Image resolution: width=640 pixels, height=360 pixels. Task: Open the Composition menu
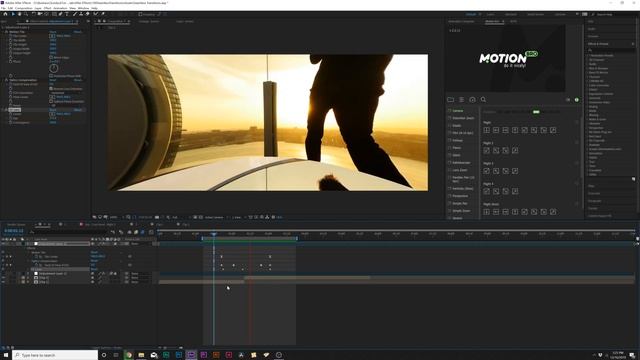click(23, 8)
